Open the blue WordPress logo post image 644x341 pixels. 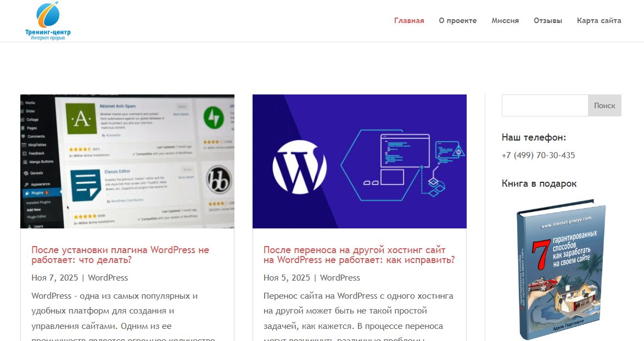tap(360, 161)
